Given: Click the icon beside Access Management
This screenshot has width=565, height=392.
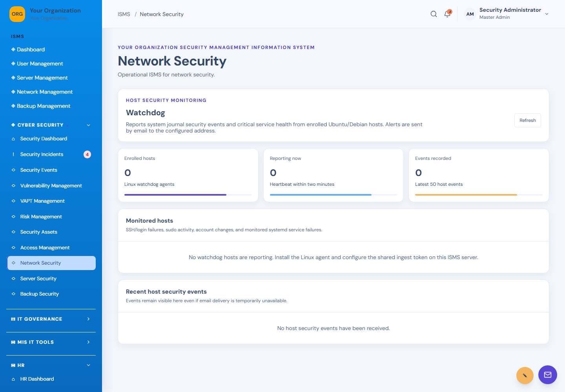Looking at the screenshot, I should click(13, 248).
